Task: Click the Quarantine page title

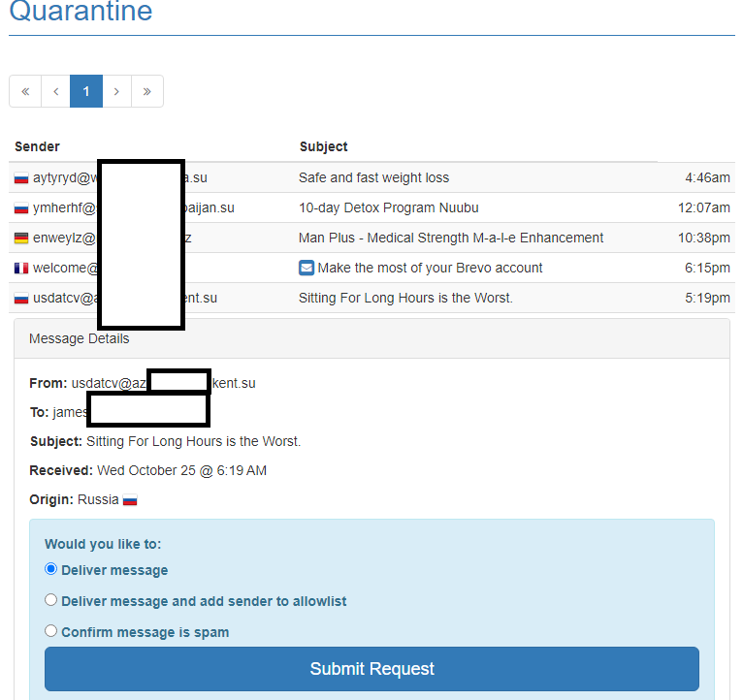Action: pyautogui.click(x=81, y=11)
